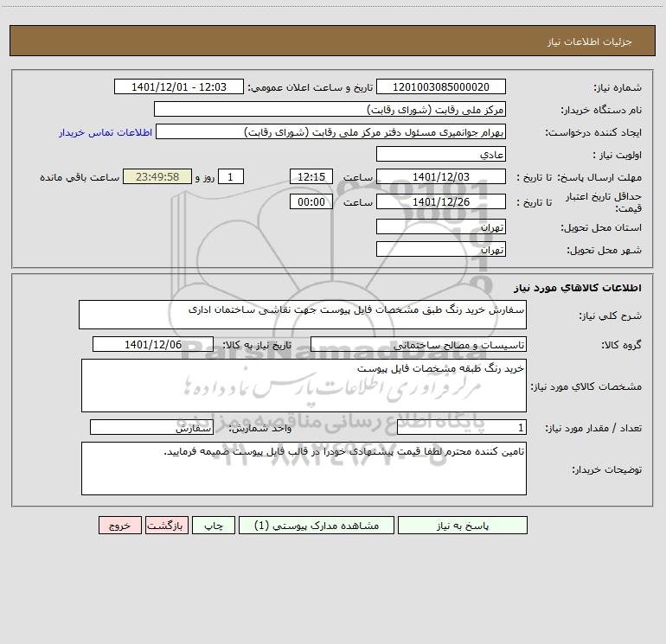Click the مهلت ارسال پاسخ label

(599, 177)
